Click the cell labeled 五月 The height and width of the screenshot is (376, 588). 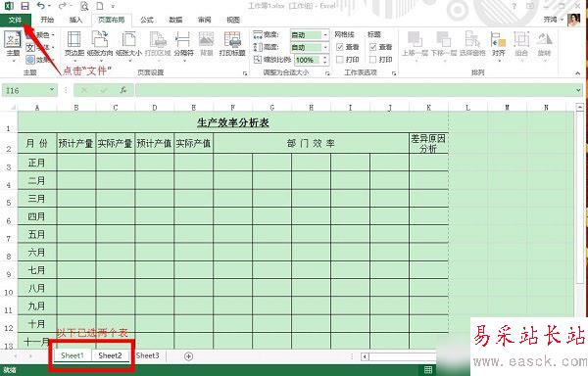[x=37, y=234]
